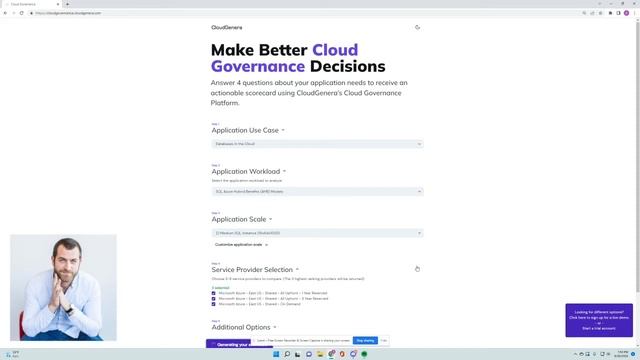Open the Application Workload dropdown
Image resolution: width=640 pixels, height=360 pixels.
coord(317,191)
